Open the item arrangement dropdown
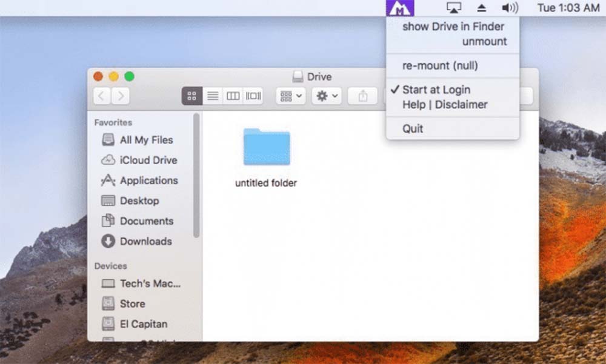This screenshot has height=364, width=606. point(292,96)
